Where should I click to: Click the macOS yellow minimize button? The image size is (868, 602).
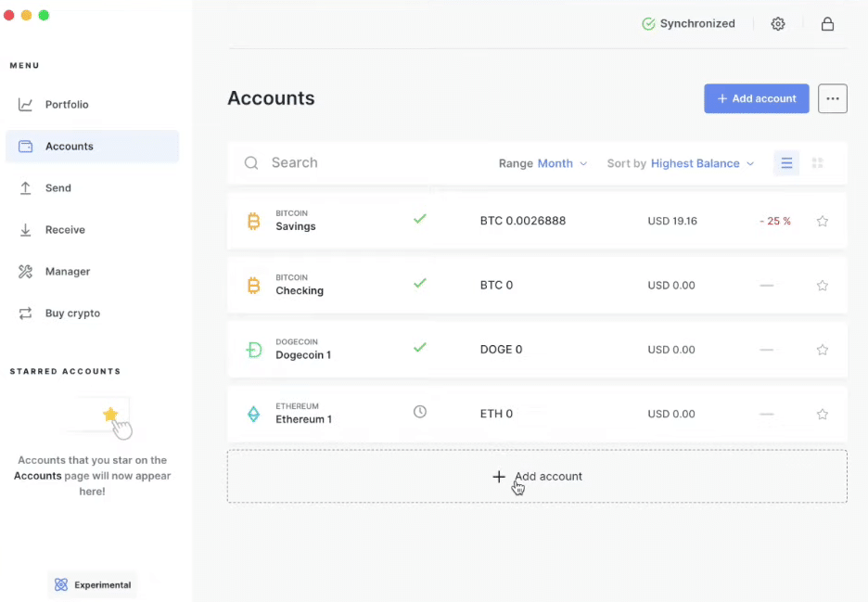[26, 15]
